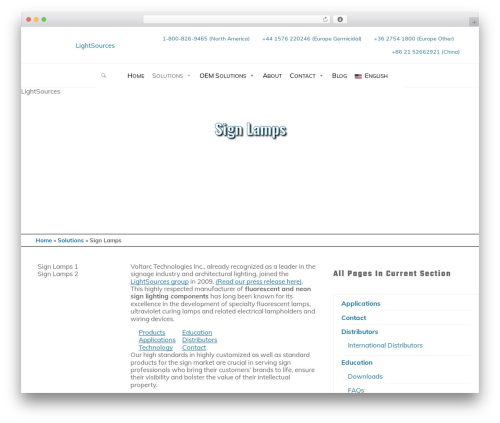The width and height of the screenshot is (500, 423).
Task: Click the red close window button
Action: click(29, 19)
